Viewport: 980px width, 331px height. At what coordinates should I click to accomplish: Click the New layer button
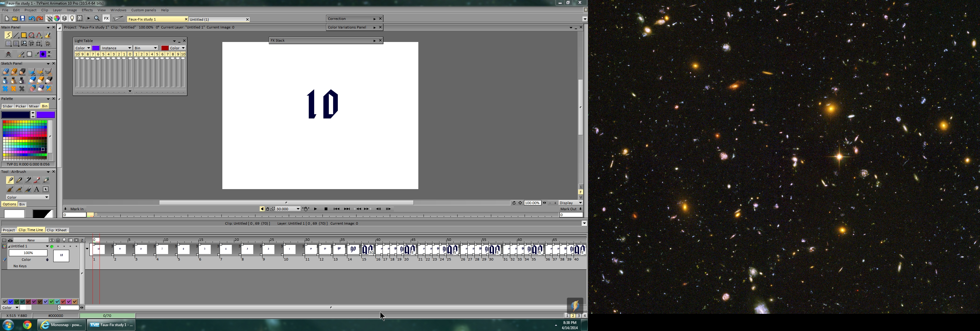(x=31, y=240)
